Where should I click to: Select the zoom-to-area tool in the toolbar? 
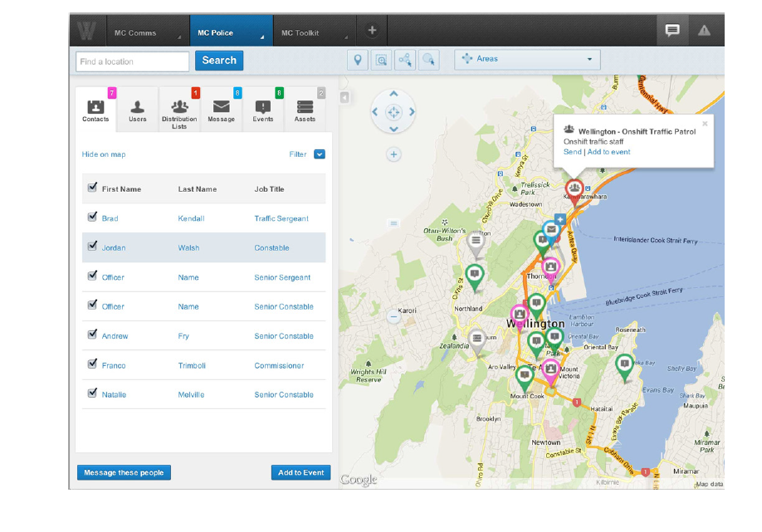[382, 60]
